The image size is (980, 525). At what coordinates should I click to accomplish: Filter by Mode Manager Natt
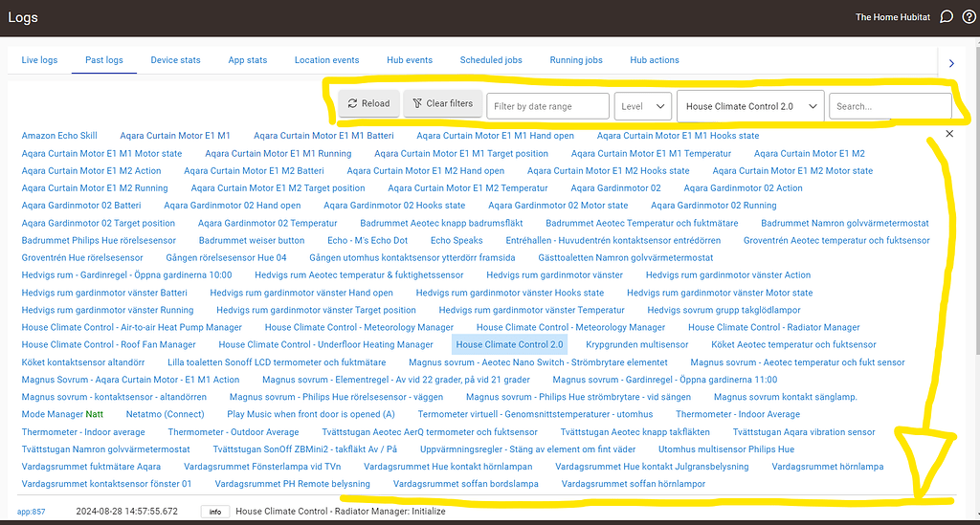[62, 414]
